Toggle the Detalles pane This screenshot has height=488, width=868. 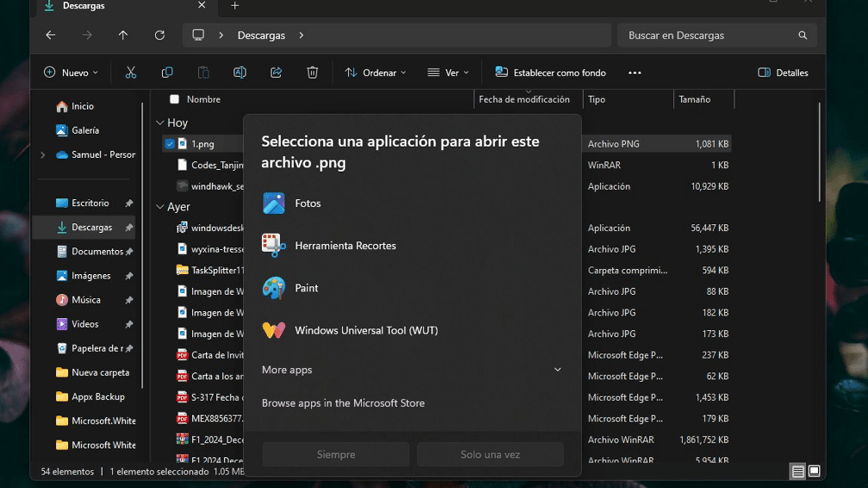(783, 73)
